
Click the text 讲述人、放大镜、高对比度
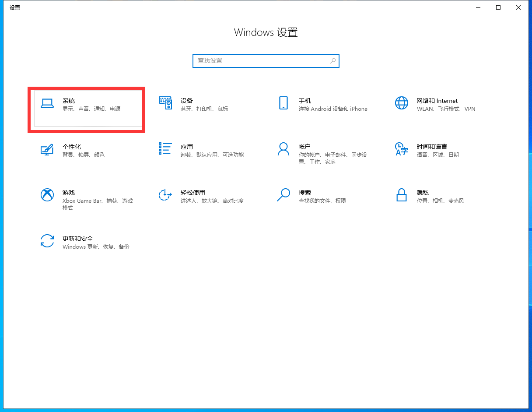(x=212, y=201)
